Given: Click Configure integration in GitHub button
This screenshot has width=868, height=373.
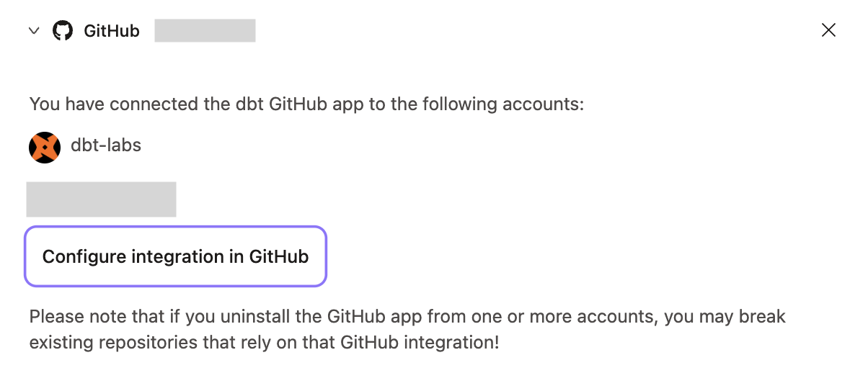Looking at the screenshot, I should pos(176,256).
